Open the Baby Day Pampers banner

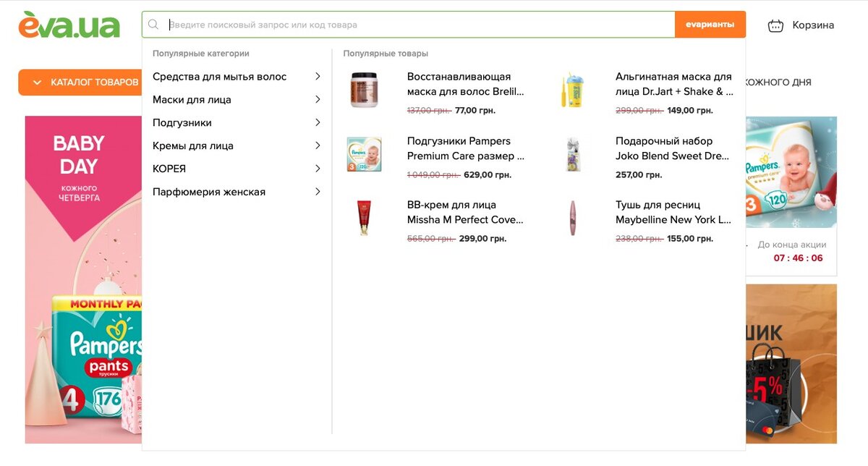[x=83, y=279]
